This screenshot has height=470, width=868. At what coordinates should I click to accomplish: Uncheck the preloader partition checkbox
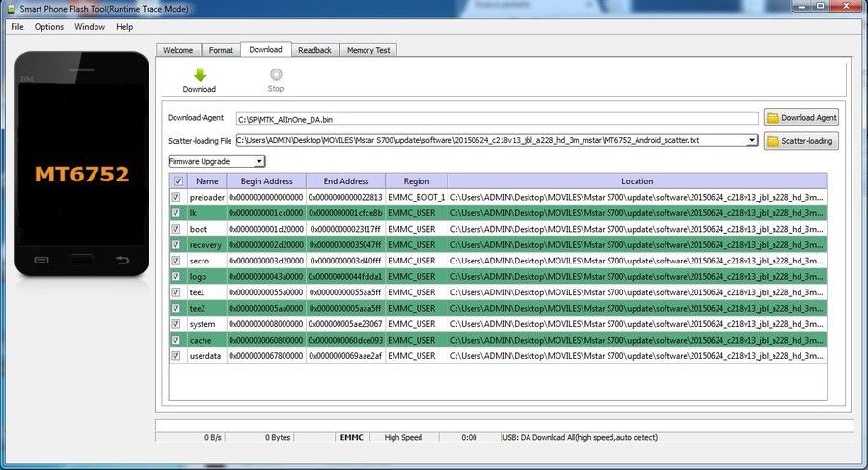pyautogui.click(x=176, y=197)
